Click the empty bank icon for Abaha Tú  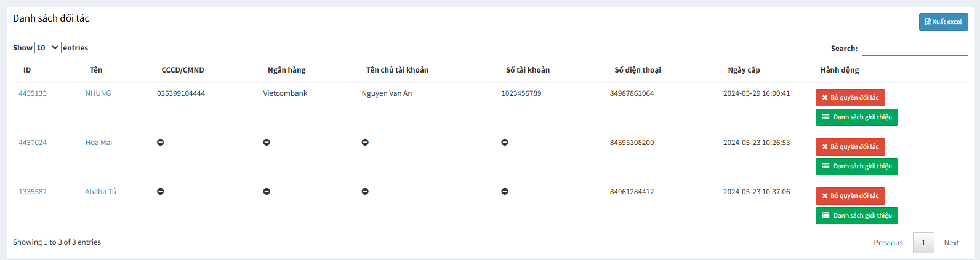(267, 192)
